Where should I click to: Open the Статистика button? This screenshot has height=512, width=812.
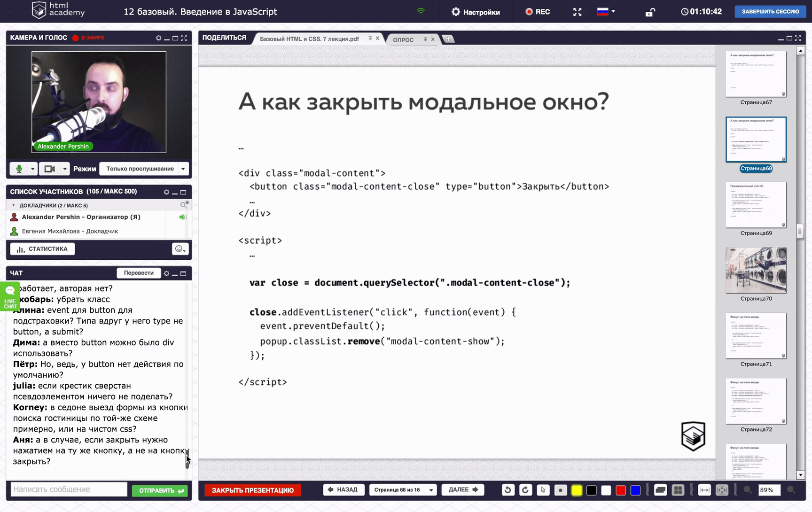[x=42, y=249]
